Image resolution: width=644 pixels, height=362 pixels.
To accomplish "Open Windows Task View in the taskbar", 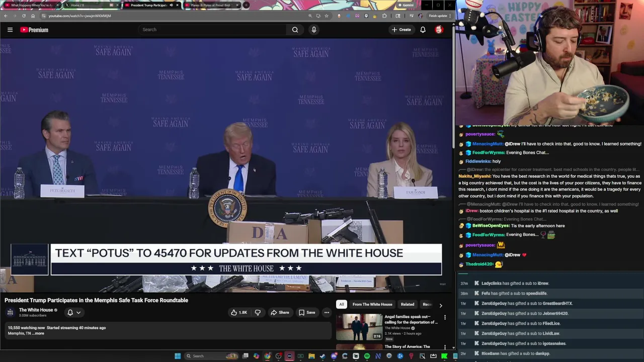I will coord(245,356).
